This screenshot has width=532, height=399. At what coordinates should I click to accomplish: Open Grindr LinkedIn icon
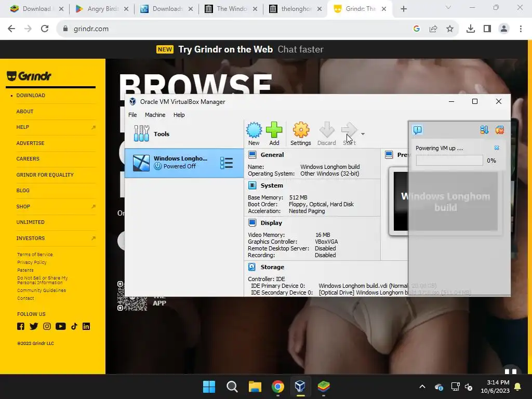click(86, 326)
